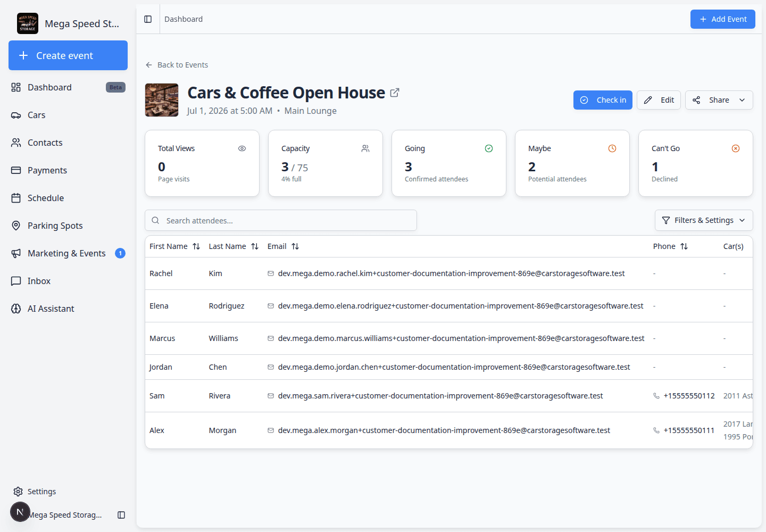Click the event thumbnail image
The image size is (766, 532).
pyautogui.click(x=162, y=100)
